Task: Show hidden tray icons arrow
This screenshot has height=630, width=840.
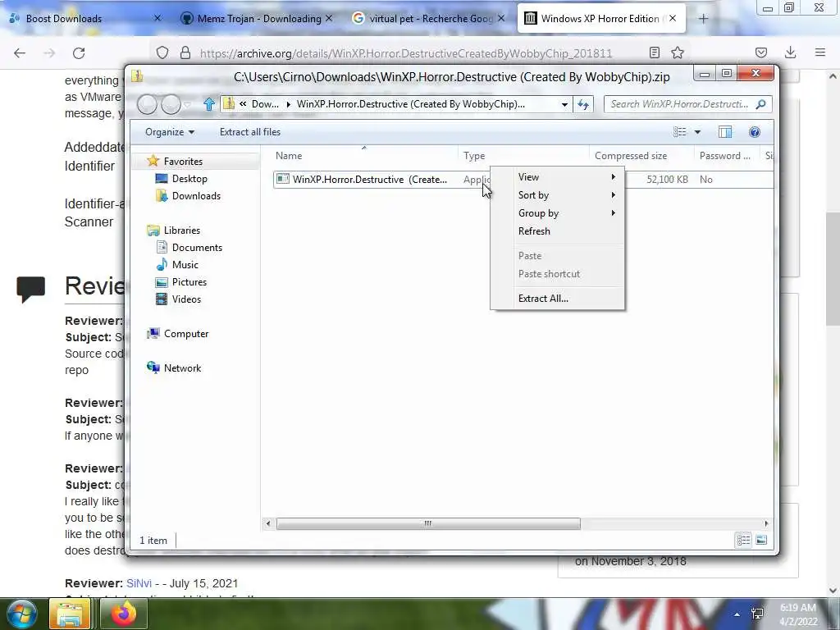Action: (737, 614)
